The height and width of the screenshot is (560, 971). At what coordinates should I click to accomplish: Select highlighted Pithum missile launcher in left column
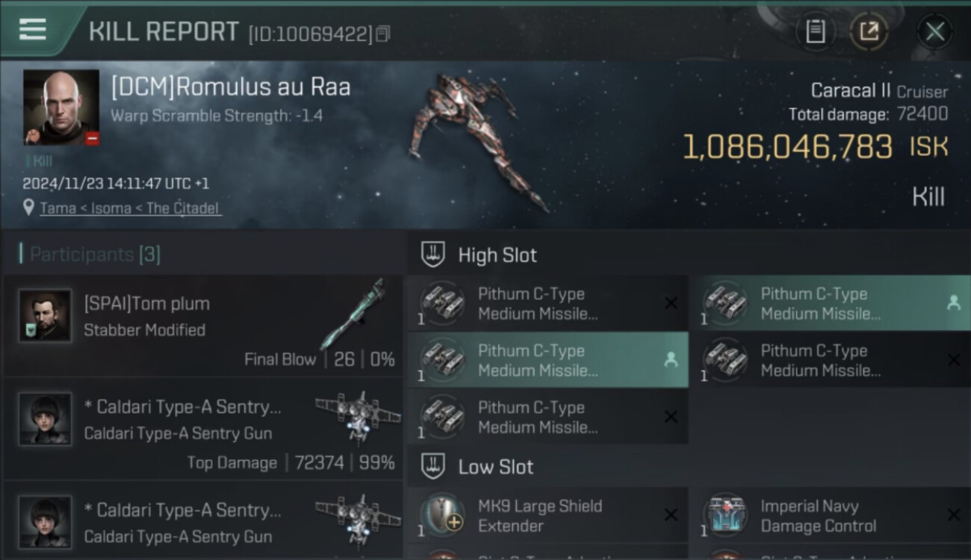(547, 360)
